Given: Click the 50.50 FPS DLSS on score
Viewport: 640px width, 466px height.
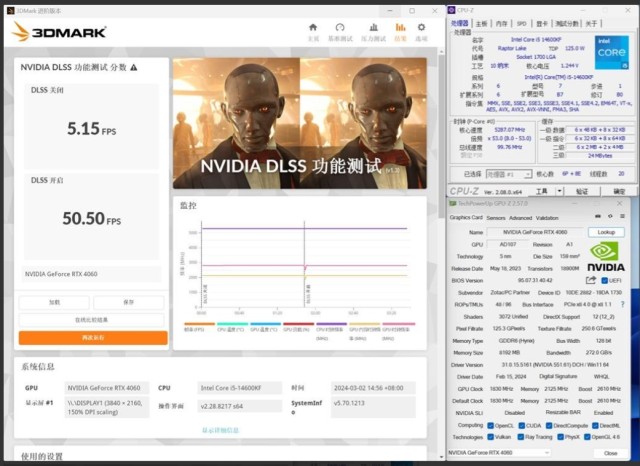Looking at the screenshot, I should tap(91, 219).
